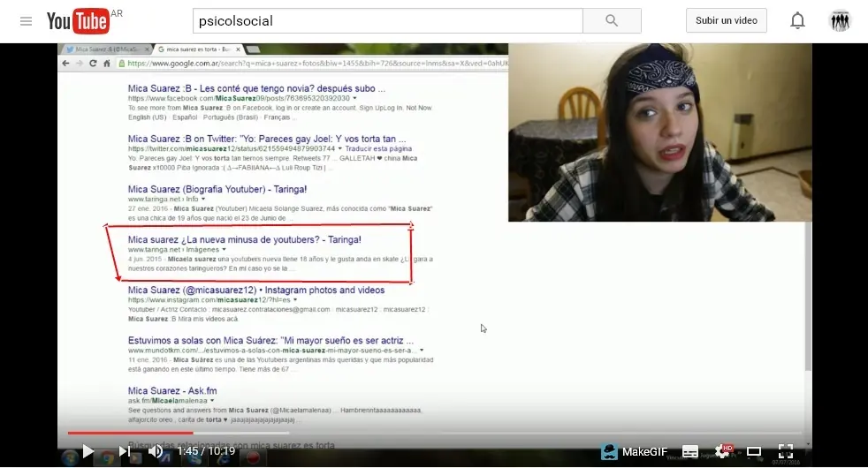This screenshot has height=468, width=868.
Task: Open the notifications bell
Action: click(797, 20)
